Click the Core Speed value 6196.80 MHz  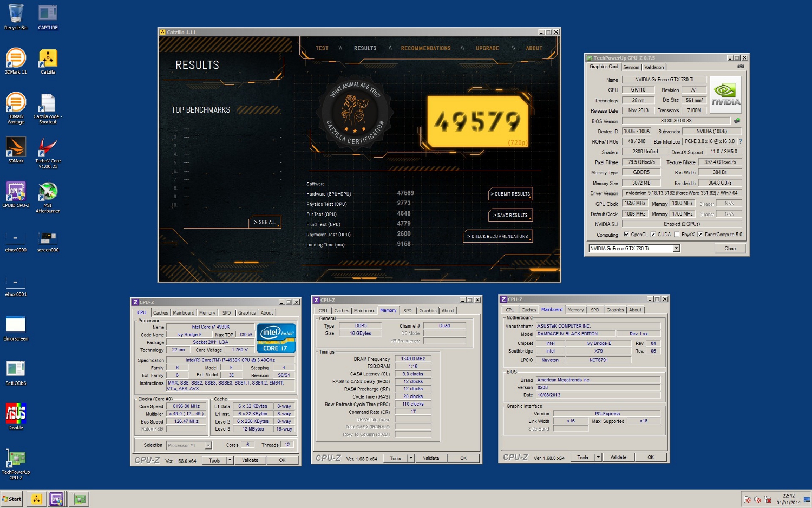point(186,406)
